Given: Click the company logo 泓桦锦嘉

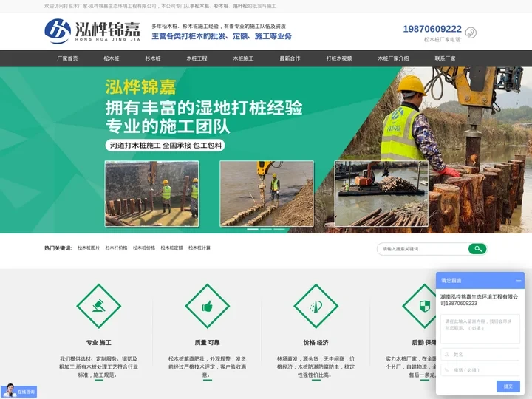Looking at the screenshot, I should 92,31.
